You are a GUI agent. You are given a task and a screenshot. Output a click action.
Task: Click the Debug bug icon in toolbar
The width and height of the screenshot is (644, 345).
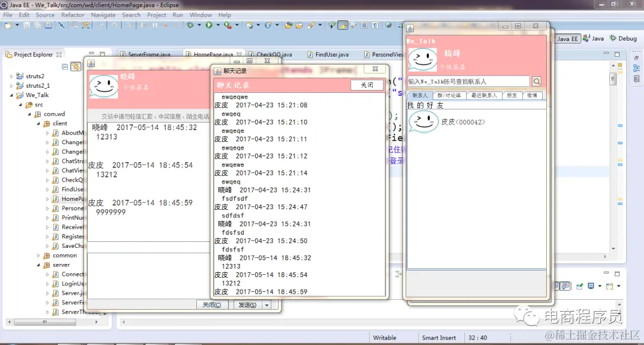(190, 26)
